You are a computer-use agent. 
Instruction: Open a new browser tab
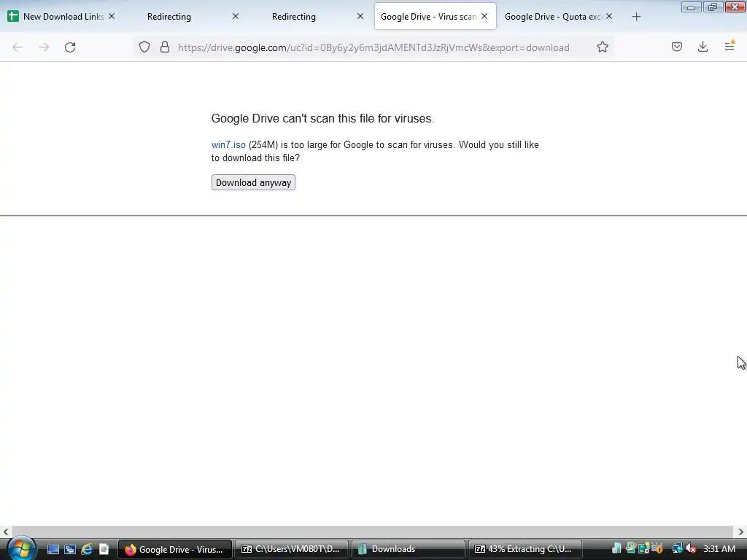[x=636, y=17]
